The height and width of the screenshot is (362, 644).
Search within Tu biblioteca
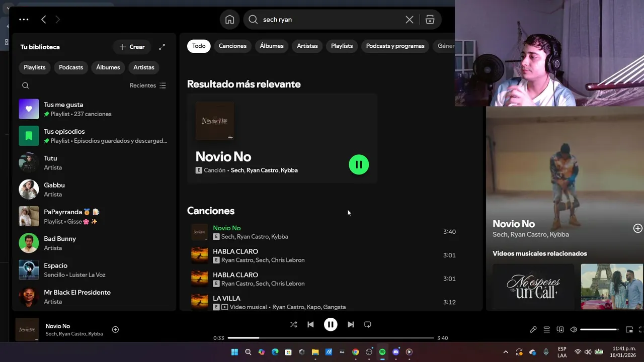[x=26, y=85]
